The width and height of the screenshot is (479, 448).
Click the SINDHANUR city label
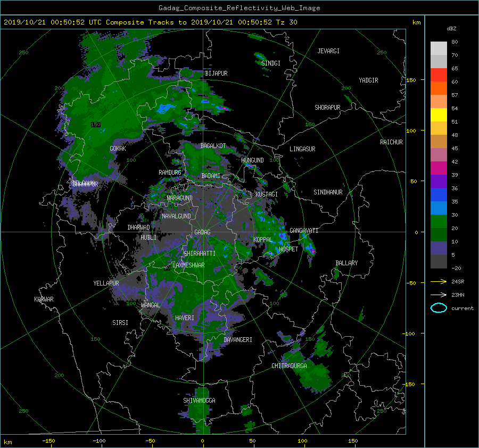pyautogui.click(x=328, y=192)
